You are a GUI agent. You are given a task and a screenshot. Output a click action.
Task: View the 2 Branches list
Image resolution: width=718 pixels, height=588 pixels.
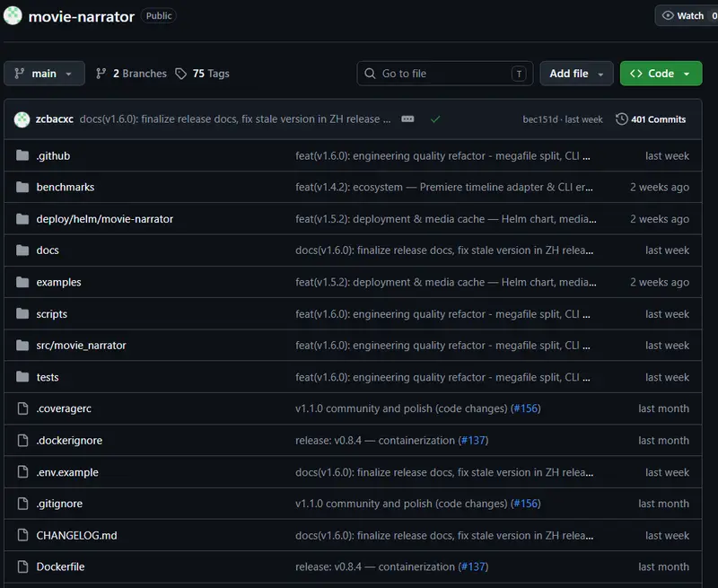(x=131, y=74)
